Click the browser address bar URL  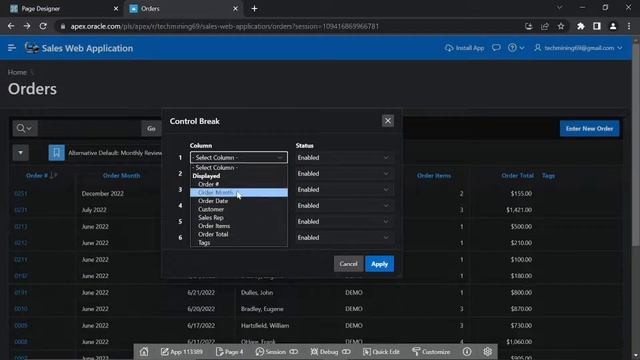point(224,26)
